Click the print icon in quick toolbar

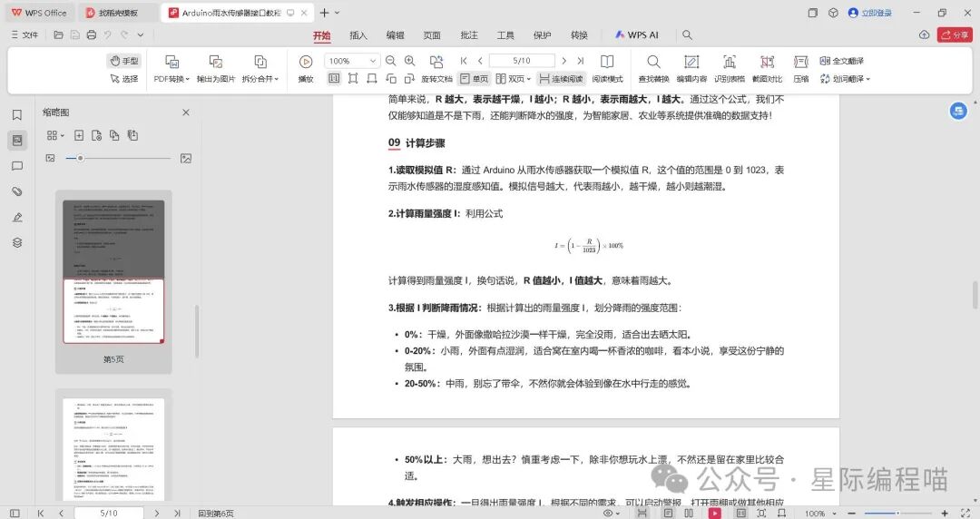pyautogui.click(x=92, y=35)
